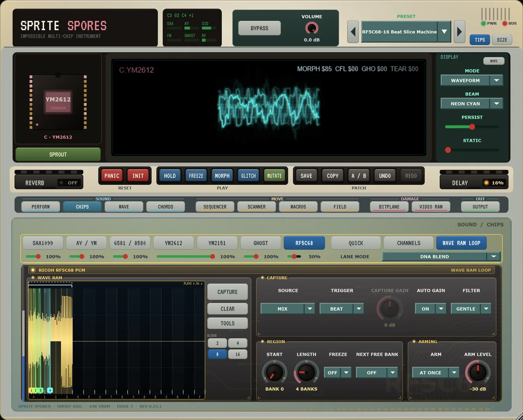Click the Mutate button

274,176
